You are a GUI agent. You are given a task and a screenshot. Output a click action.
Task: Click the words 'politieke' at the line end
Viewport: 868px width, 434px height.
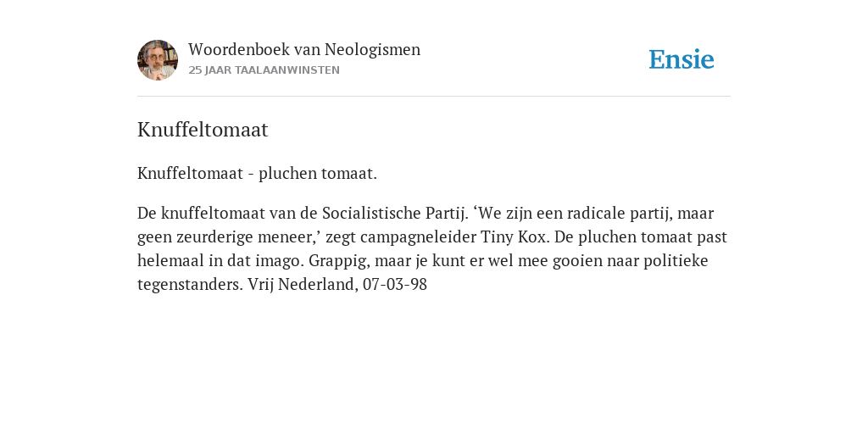676,261
